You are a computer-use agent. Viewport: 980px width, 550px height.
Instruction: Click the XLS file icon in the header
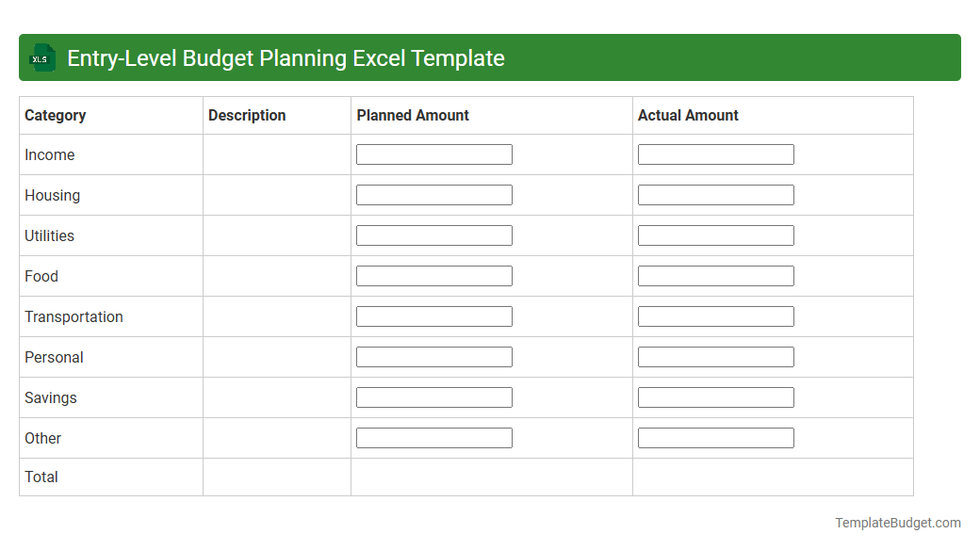(41, 57)
